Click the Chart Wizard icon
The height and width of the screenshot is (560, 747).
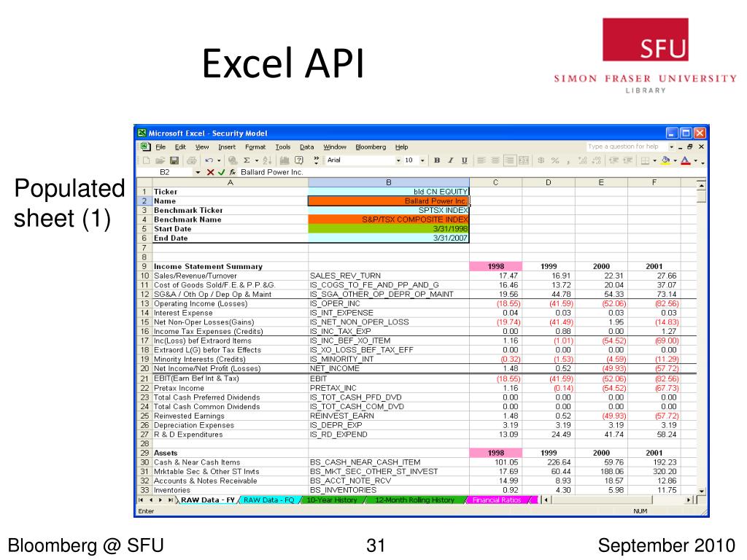(x=285, y=160)
